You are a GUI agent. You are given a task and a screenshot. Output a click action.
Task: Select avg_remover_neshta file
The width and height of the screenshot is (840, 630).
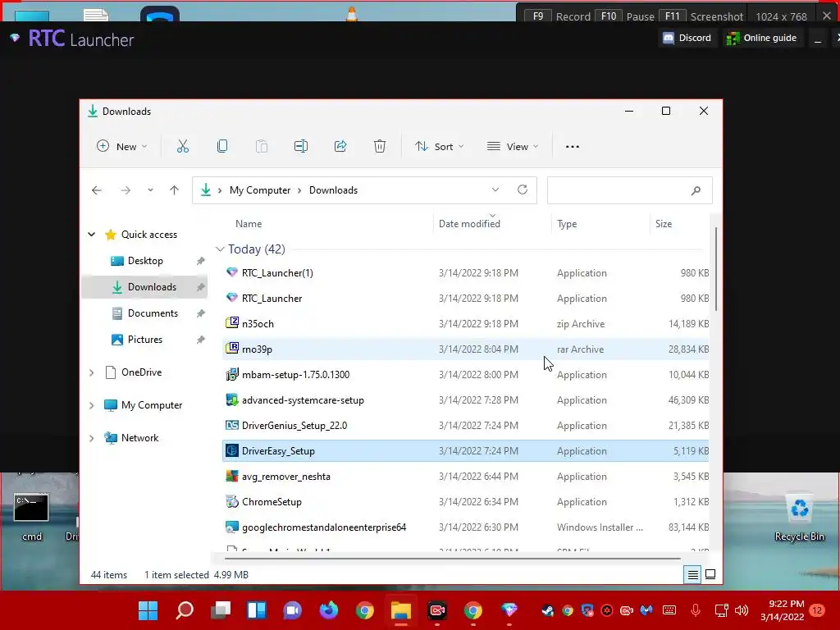pyautogui.click(x=466, y=477)
